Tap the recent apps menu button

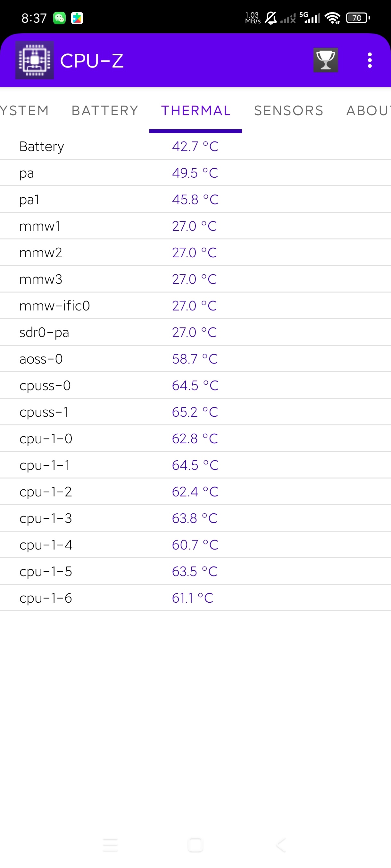tap(110, 845)
